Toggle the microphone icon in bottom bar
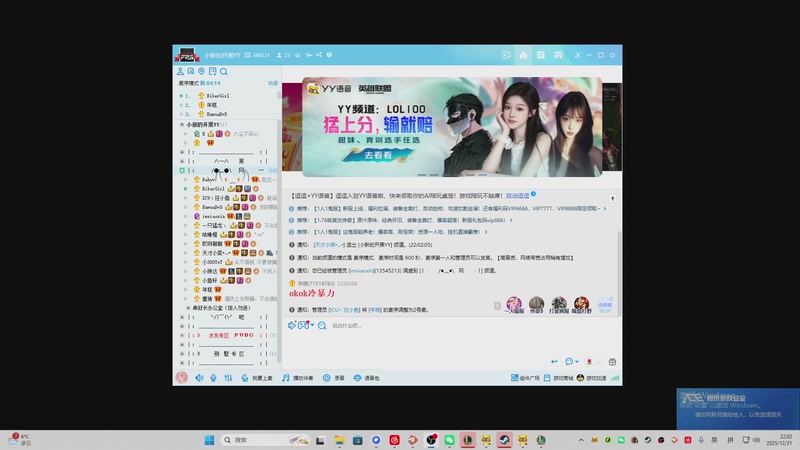Screen dimensions: 800x450 click(x=213, y=378)
